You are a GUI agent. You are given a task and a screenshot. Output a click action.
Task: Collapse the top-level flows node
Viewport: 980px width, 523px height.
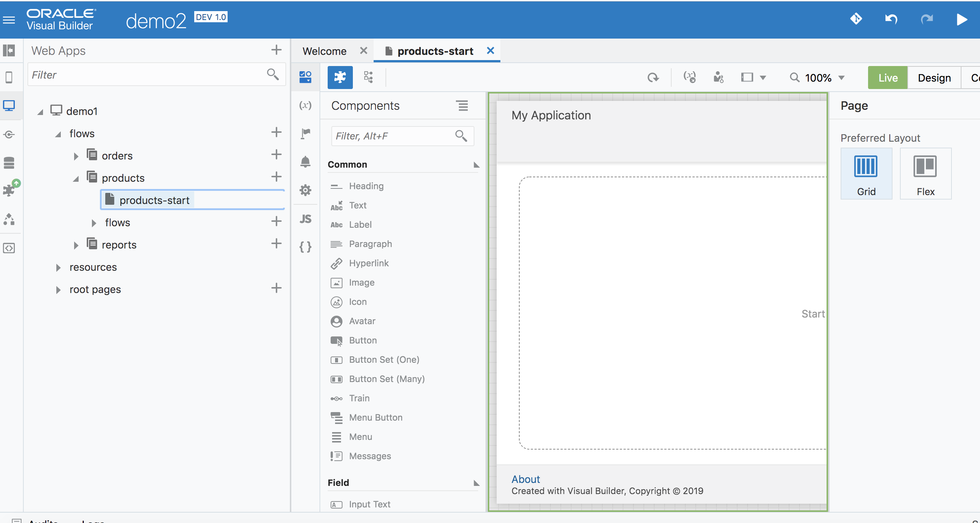[x=58, y=134]
